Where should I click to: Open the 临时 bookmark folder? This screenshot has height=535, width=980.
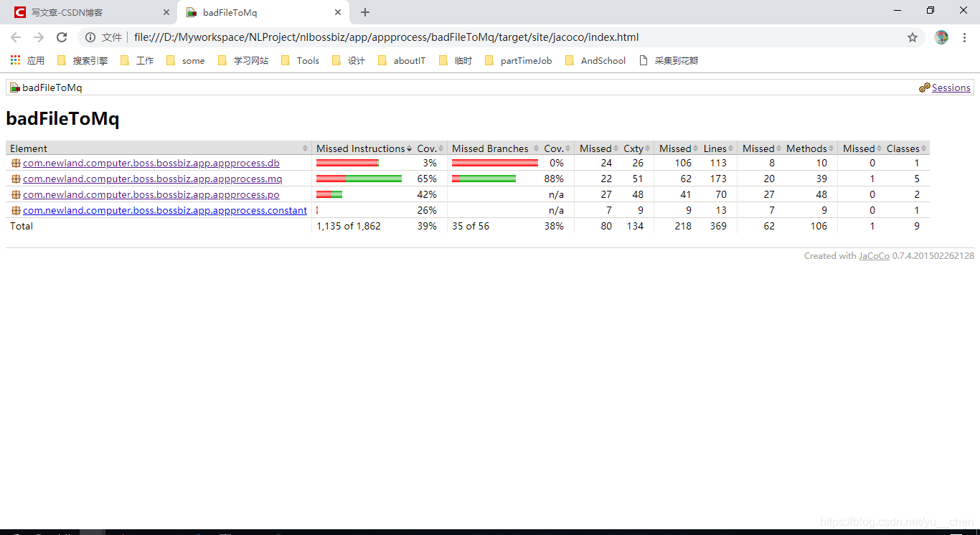[456, 61]
